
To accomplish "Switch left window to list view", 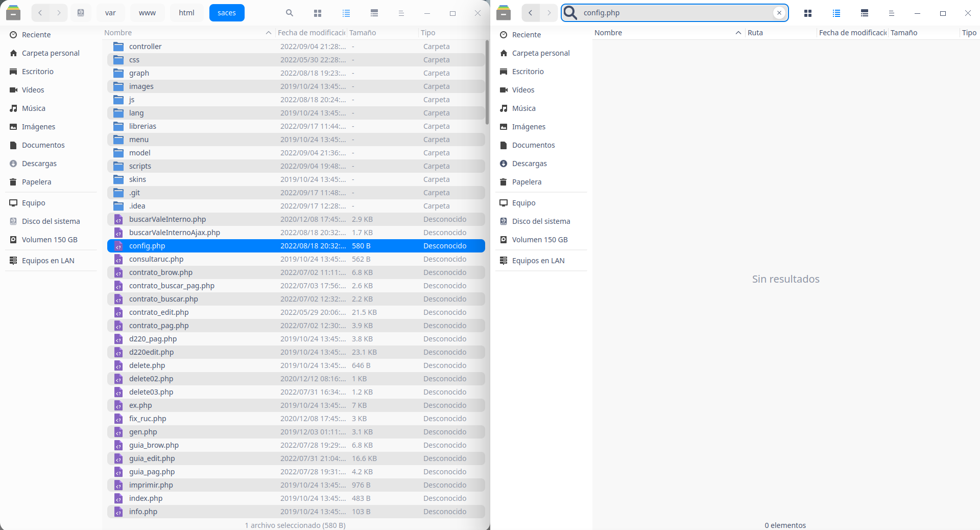I will pos(346,13).
